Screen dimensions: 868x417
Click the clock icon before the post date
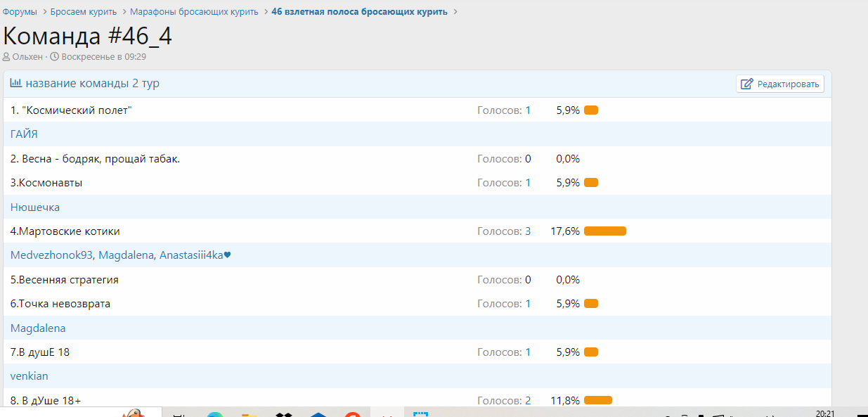(x=54, y=56)
